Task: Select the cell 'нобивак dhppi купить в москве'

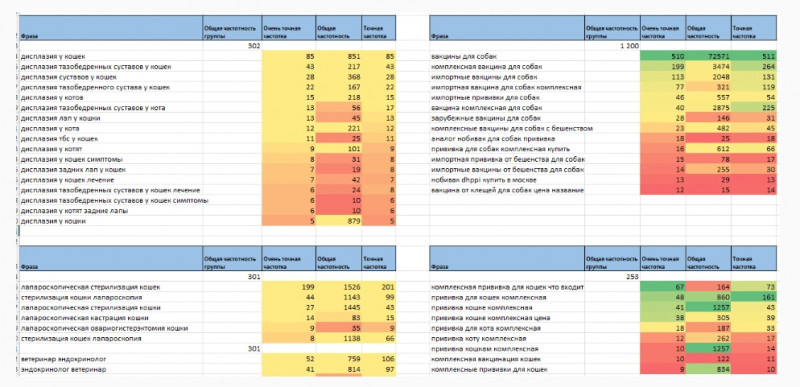Action: [x=507, y=180]
